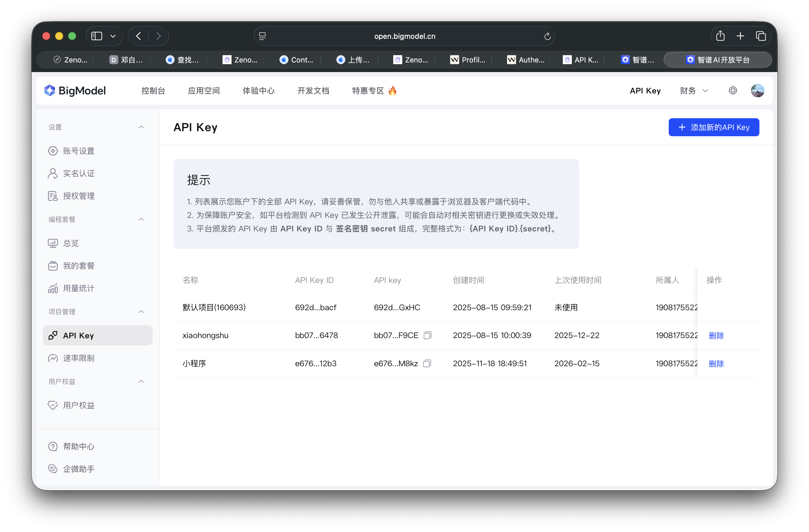
Task: Click 添加新的API Key button
Action: (714, 127)
